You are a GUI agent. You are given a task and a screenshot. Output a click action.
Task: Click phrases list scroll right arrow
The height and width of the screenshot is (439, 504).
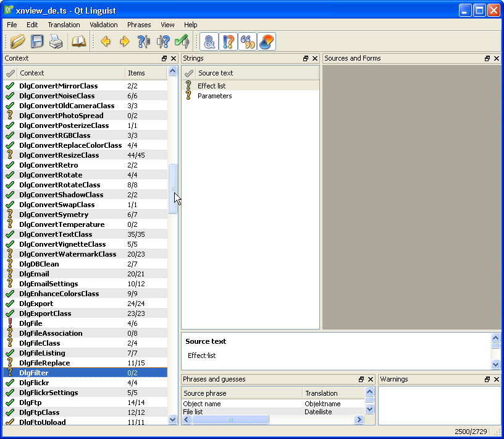point(359,419)
